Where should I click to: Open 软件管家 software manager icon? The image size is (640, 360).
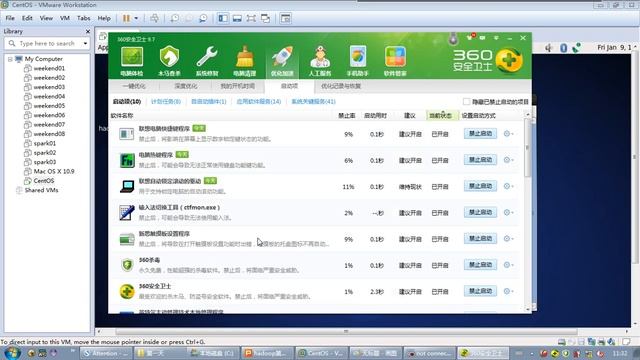(395, 61)
